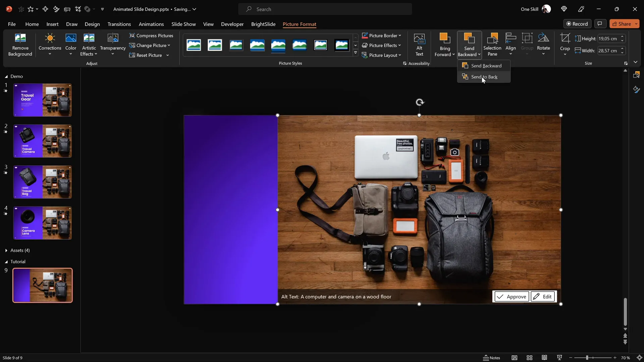Choose Send Backward menu item
644x362 pixels.
point(484,66)
